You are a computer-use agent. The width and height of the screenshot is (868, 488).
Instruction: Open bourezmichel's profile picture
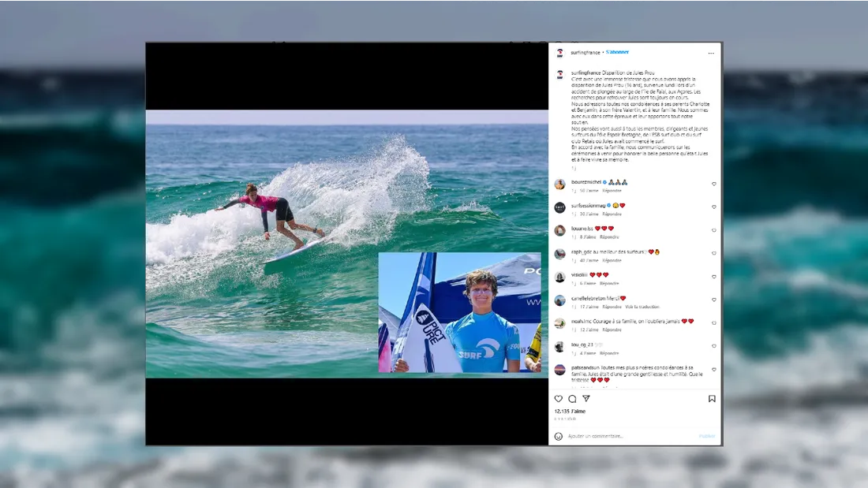tap(559, 184)
